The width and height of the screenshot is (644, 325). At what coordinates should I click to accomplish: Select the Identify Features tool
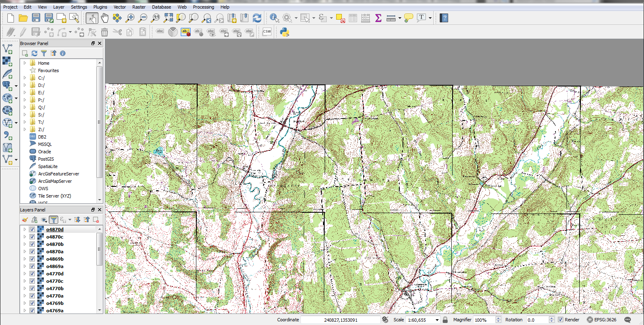tap(274, 18)
